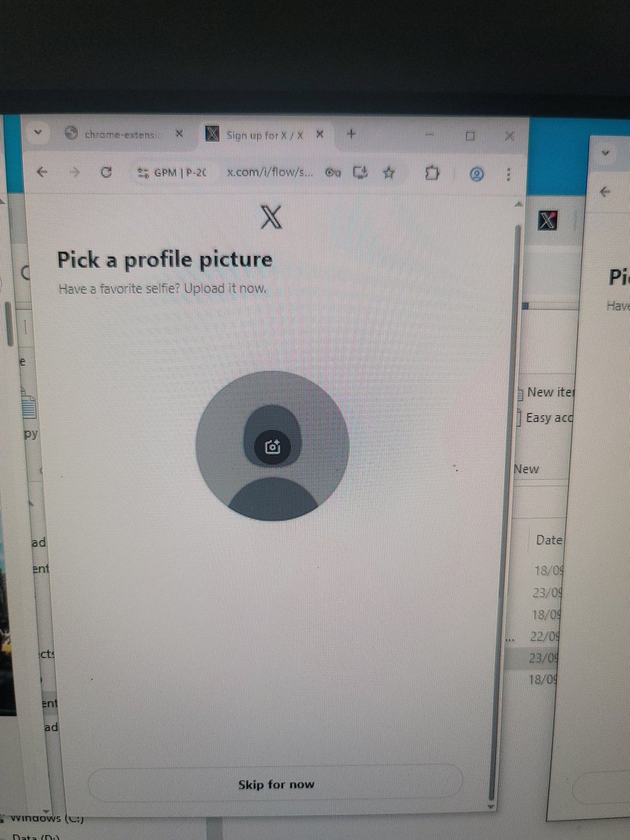Open the Chrome profile avatar icon
630x840 pixels.
click(476, 174)
